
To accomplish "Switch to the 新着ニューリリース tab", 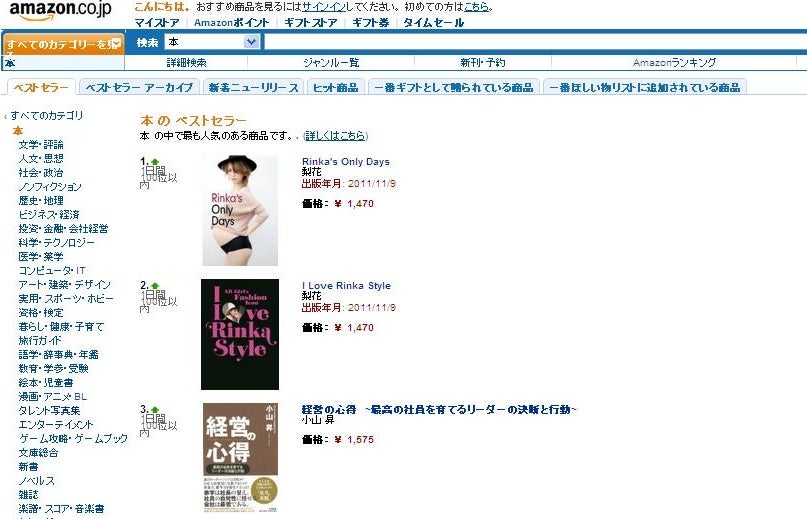I will pyautogui.click(x=253, y=88).
